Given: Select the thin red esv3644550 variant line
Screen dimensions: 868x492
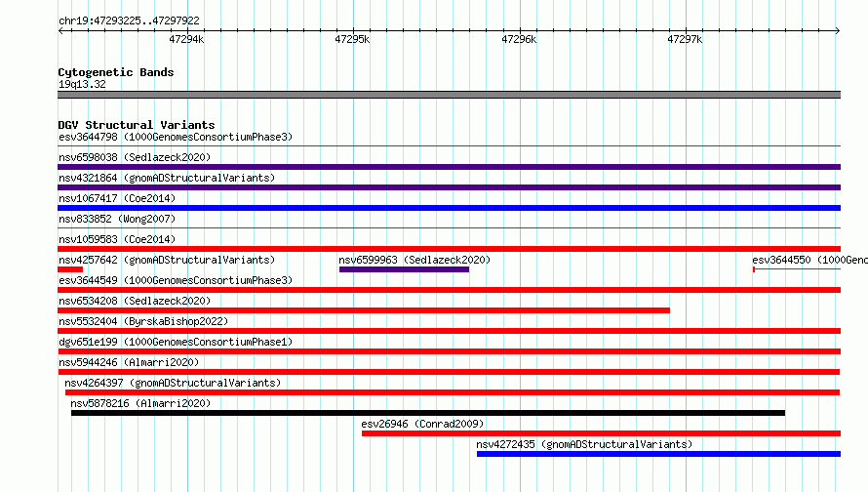Looking at the screenshot, I should 797,269.
